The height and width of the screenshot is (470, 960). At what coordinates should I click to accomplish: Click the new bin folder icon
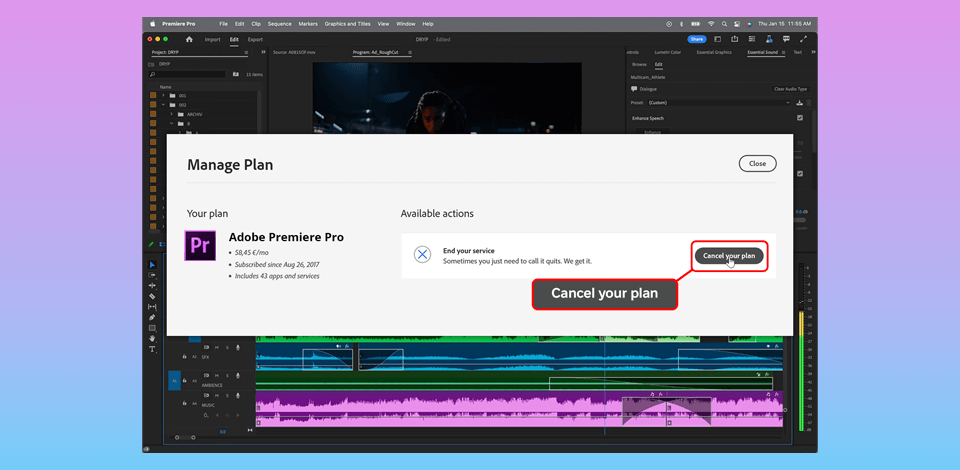coord(236,74)
